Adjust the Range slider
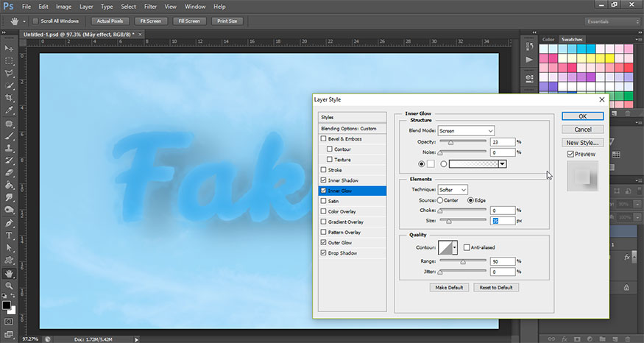The image size is (644, 343). (x=463, y=261)
